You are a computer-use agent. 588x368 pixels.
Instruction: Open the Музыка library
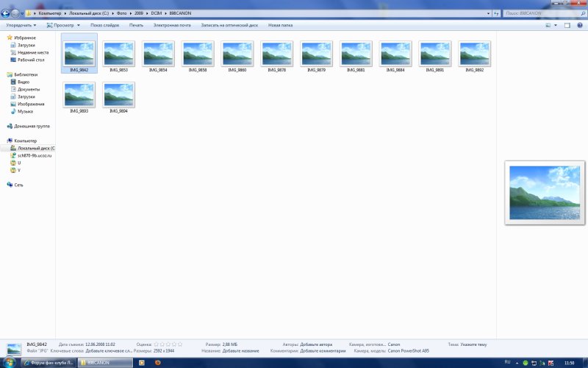coord(25,111)
